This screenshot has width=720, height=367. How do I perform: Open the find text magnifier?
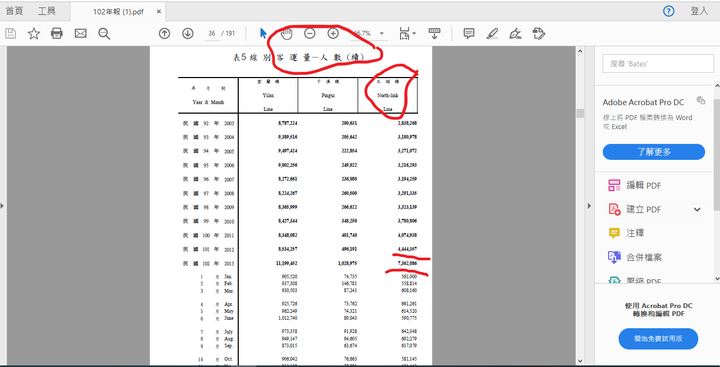pos(104,34)
